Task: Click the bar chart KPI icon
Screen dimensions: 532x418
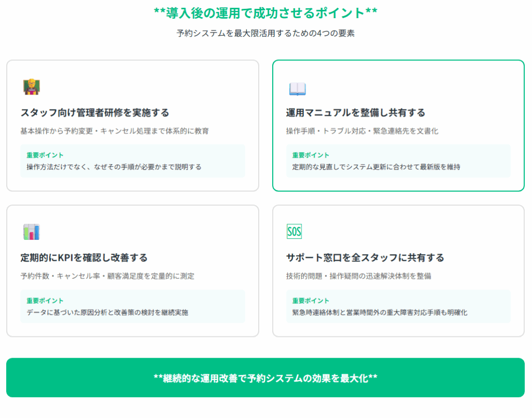Action: click(32, 232)
